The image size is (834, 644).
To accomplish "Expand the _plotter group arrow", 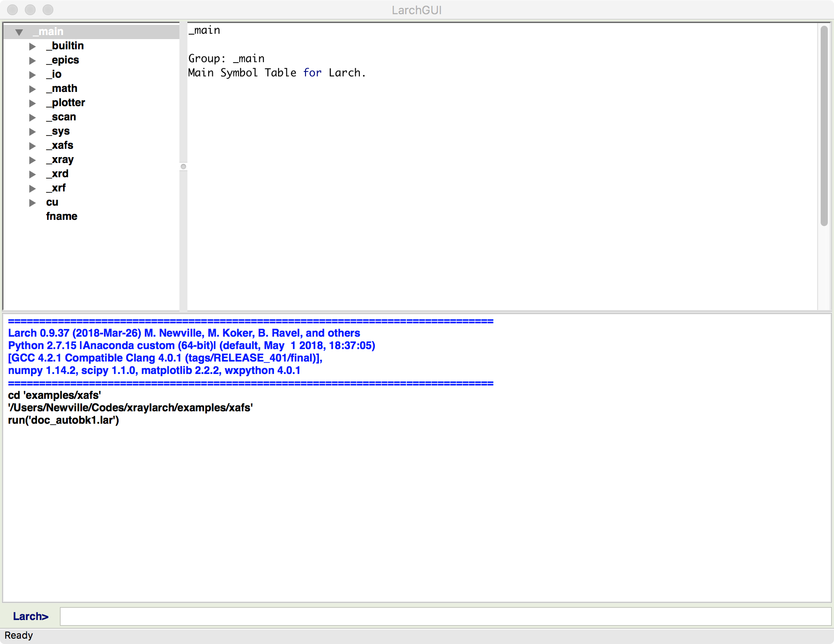I will pyautogui.click(x=32, y=103).
